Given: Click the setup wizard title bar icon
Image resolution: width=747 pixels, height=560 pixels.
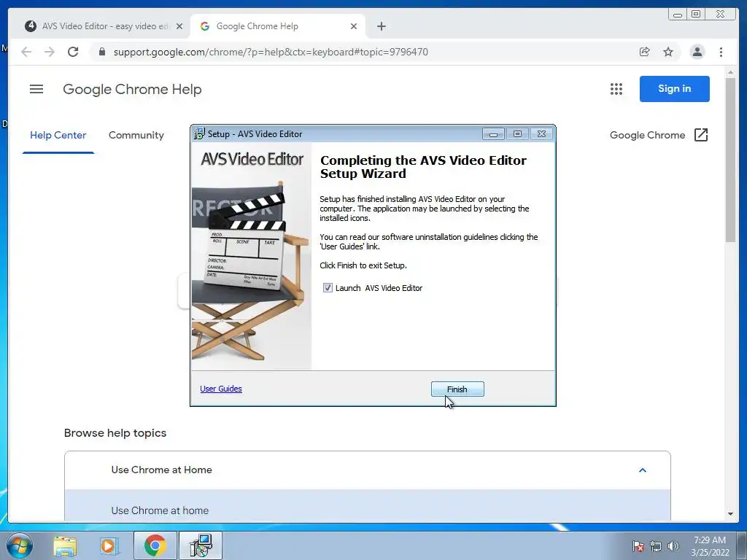Looking at the screenshot, I should (x=199, y=134).
